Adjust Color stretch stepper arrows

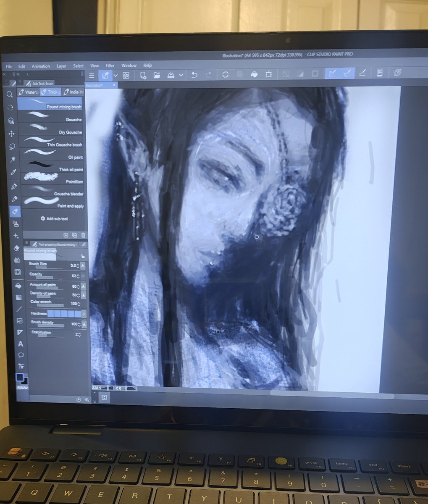(x=79, y=304)
